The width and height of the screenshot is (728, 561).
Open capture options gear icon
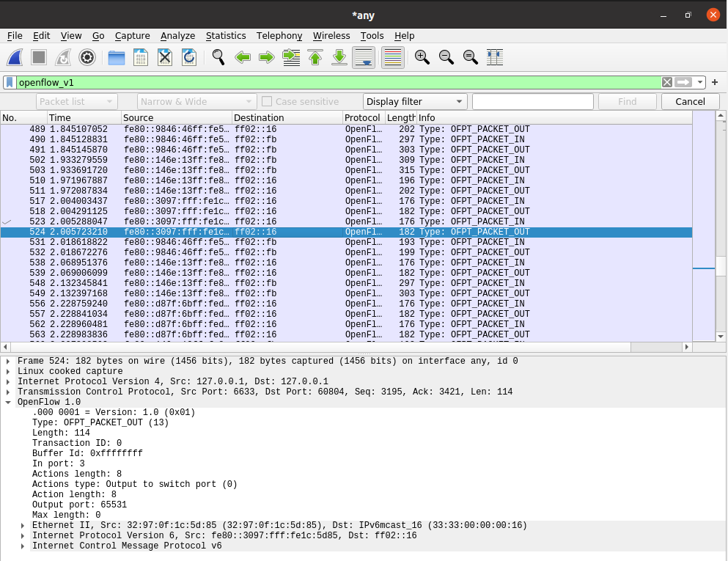(x=87, y=57)
